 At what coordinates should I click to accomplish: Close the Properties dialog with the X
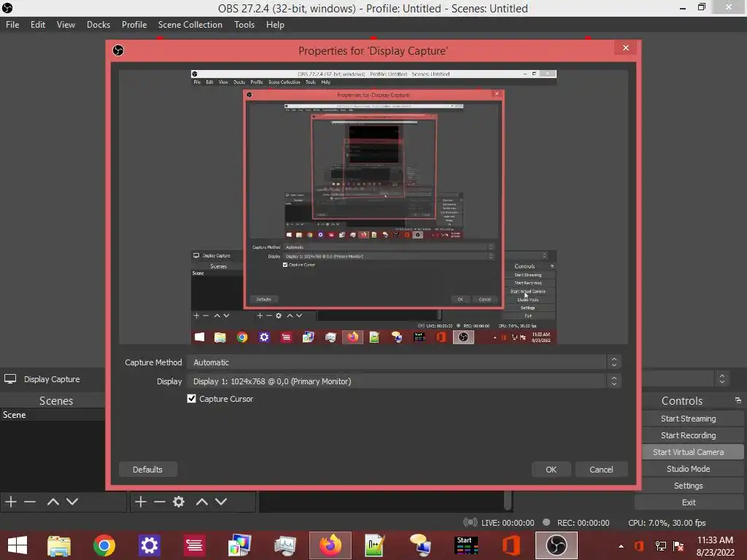coord(625,47)
